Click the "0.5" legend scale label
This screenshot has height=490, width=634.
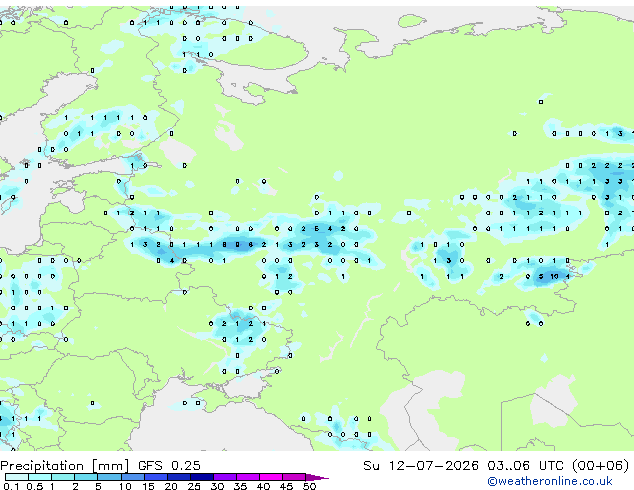(x=34, y=486)
